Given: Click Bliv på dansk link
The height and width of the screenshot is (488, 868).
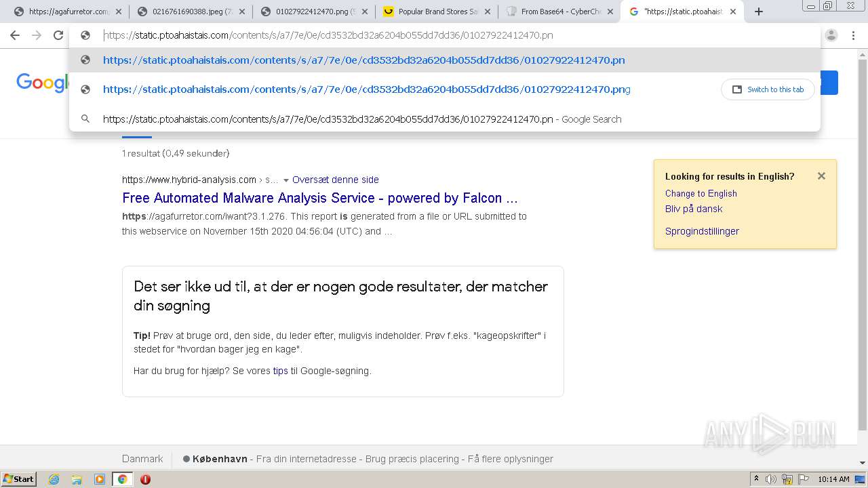Looking at the screenshot, I should pos(694,209).
